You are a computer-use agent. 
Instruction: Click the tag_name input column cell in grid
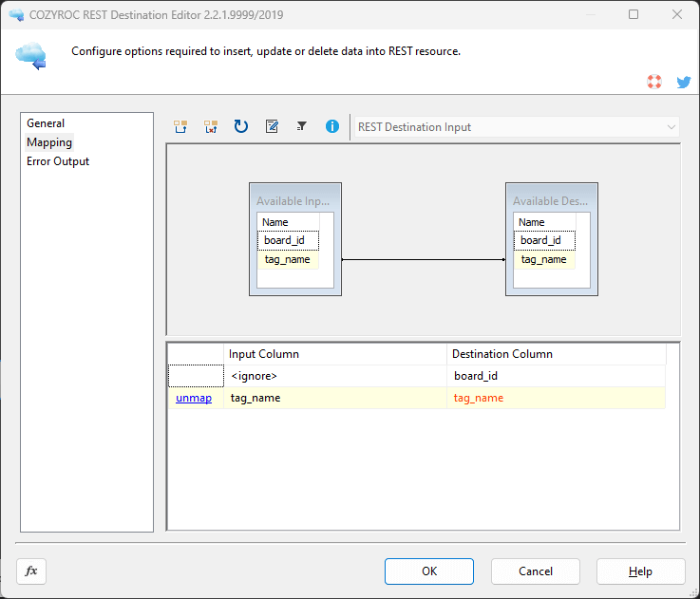tap(335, 398)
